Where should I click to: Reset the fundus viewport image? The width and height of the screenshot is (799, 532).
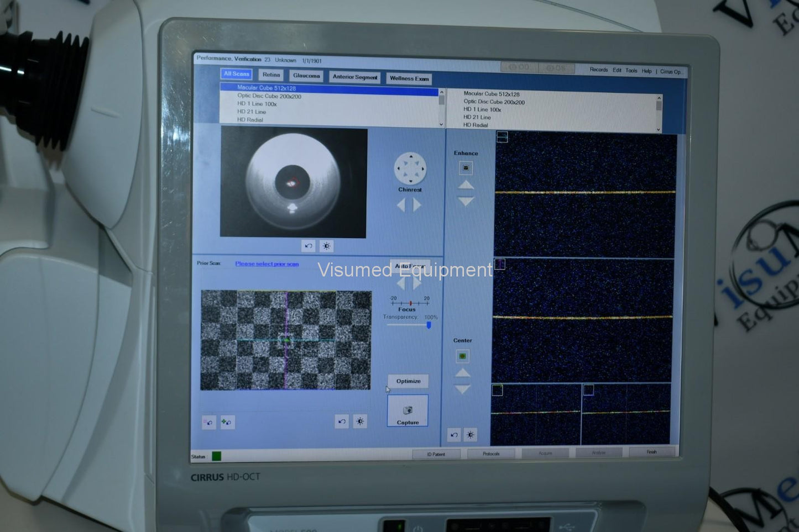pyautogui.click(x=342, y=422)
